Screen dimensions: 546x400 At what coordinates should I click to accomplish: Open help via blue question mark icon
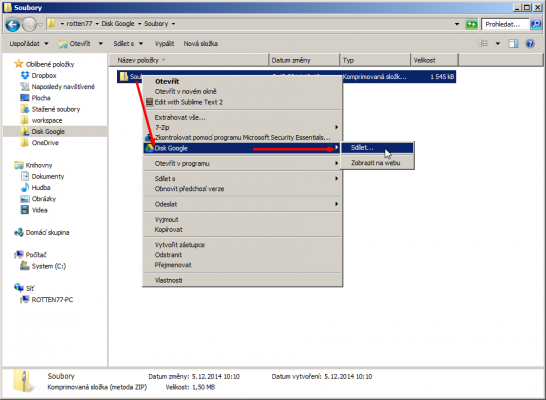pyautogui.click(x=530, y=44)
